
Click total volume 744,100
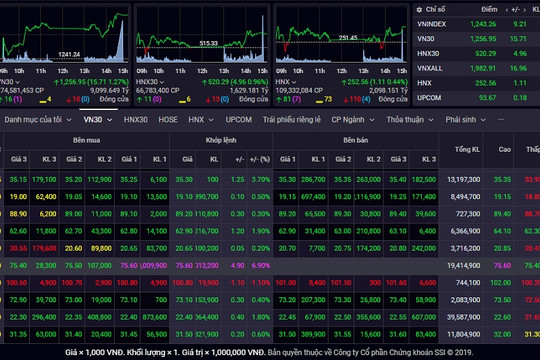click(468, 283)
